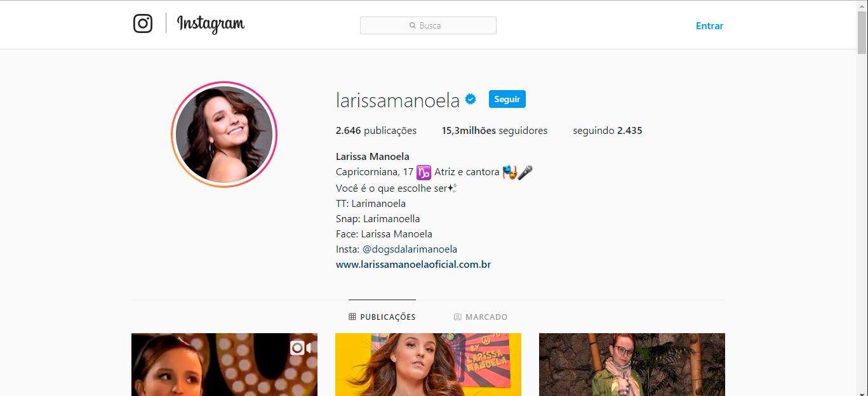View the 15,3milhões seguidores list

495,131
